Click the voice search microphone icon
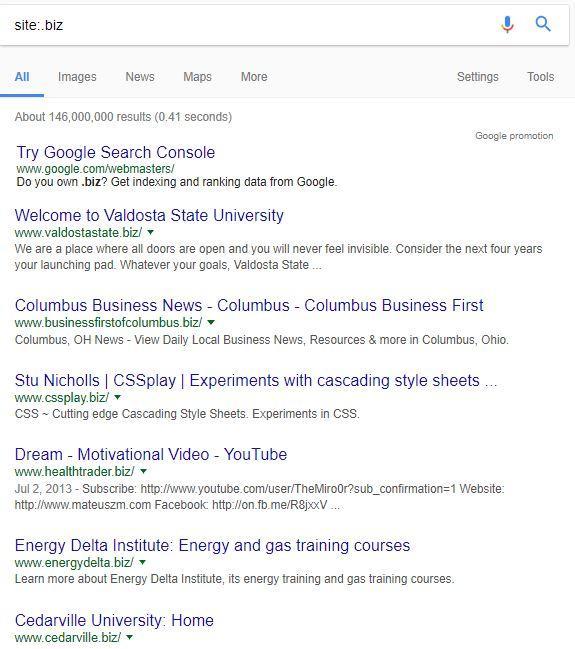Viewport: 575px width, 649px height. (x=507, y=24)
